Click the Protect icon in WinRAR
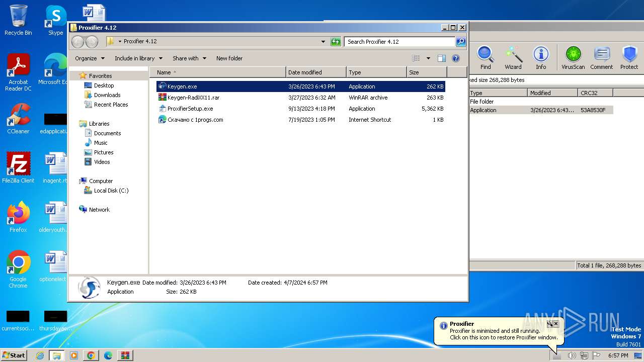The width and height of the screenshot is (644, 362). tap(629, 57)
